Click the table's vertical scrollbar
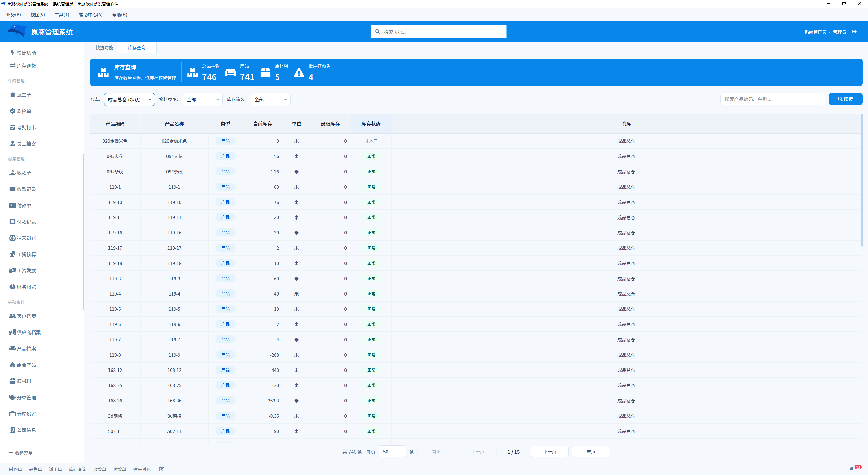 tap(862, 180)
